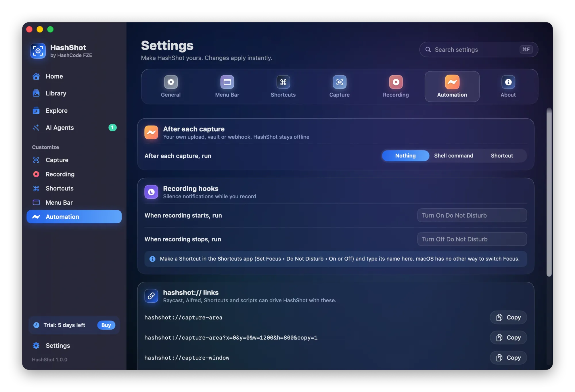This screenshot has height=392, width=575.
Task: Switch to the Recording settings tab
Action: tap(396, 87)
